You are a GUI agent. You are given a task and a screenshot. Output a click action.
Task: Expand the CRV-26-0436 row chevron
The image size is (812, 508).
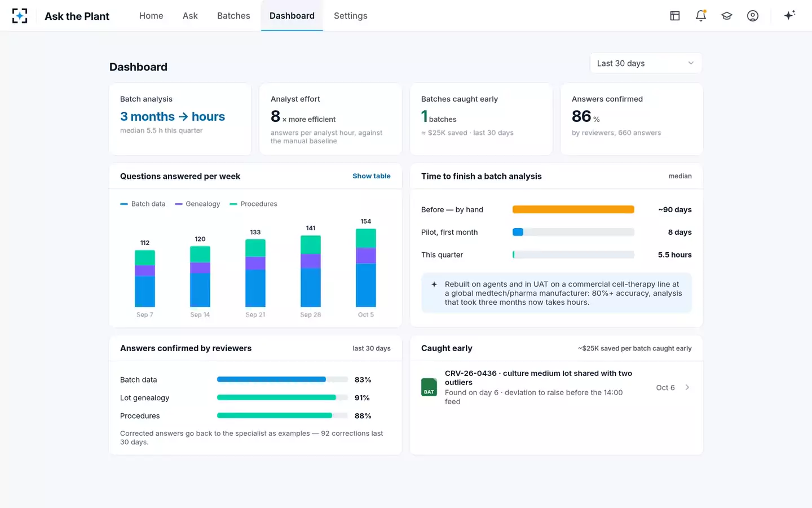click(x=687, y=387)
